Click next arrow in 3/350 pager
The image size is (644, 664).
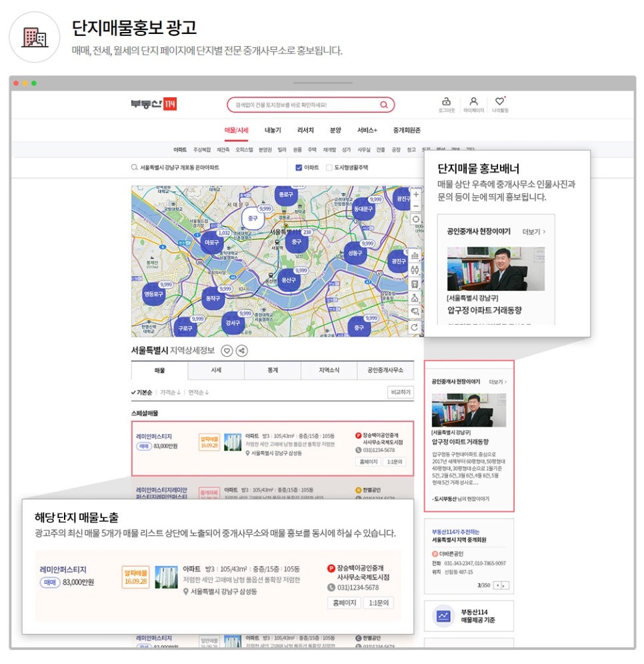click(x=504, y=585)
